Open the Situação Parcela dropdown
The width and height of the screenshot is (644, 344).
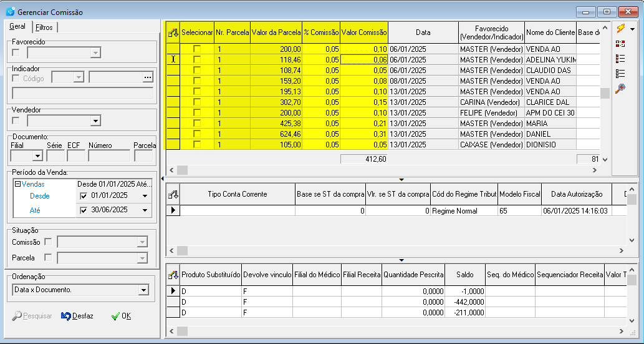point(142,258)
